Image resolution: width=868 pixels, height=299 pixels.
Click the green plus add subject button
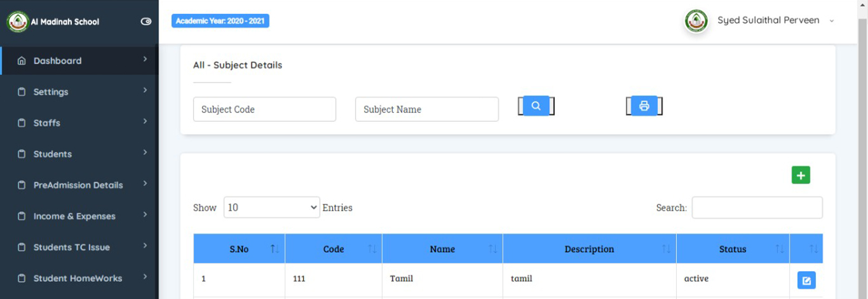801,175
